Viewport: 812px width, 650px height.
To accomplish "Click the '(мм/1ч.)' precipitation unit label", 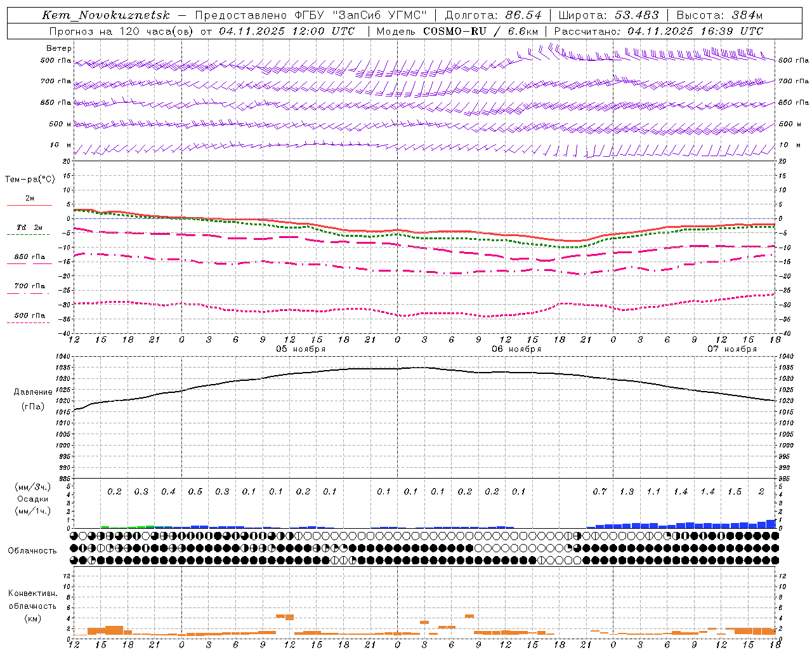I will pyautogui.click(x=33, y=511).
